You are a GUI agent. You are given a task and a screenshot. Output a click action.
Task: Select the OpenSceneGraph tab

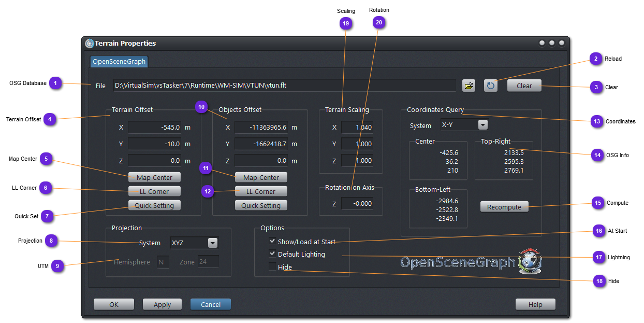[x=119, y=62]
